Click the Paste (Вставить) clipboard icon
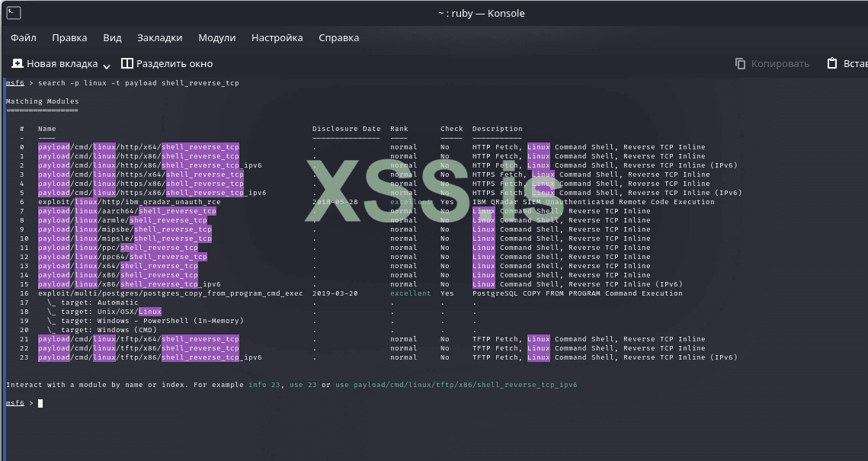This screenshot has height=461, width=868. click(x=833, y=64)
